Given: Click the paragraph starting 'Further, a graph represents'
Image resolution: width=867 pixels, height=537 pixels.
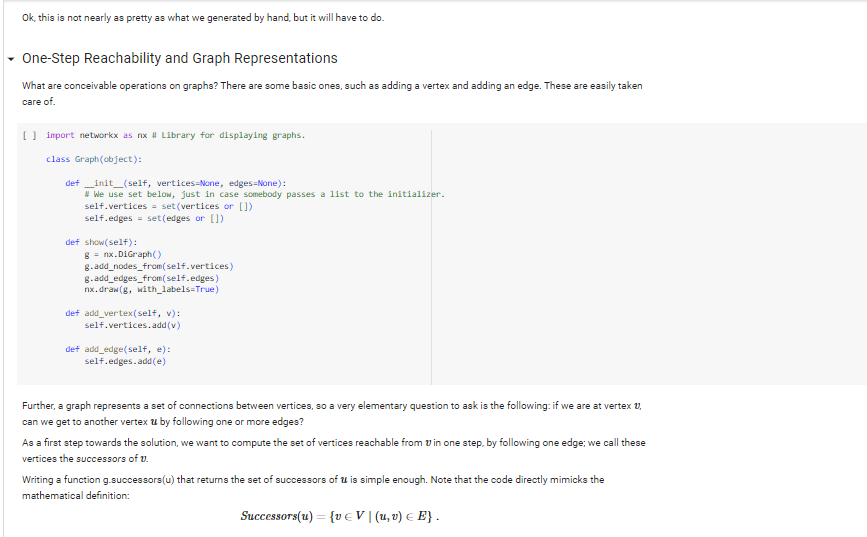Looking at the screenshot, I should tap(332, 414).
